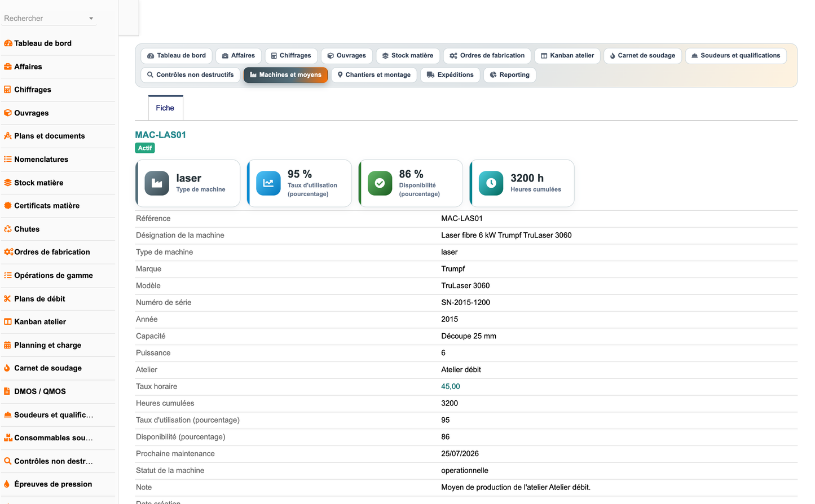Screen dimensions: 815x504
Task: Open the Rechercher dropdown arrow
Action: 91,19
